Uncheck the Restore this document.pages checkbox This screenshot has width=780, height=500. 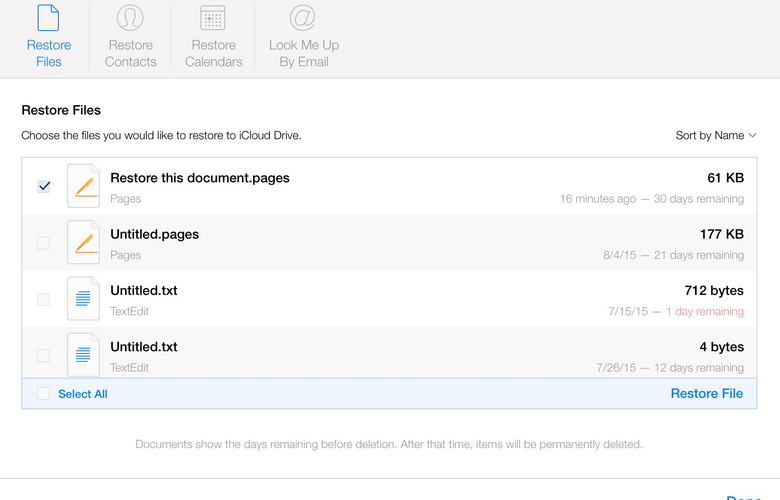[44, 187]
